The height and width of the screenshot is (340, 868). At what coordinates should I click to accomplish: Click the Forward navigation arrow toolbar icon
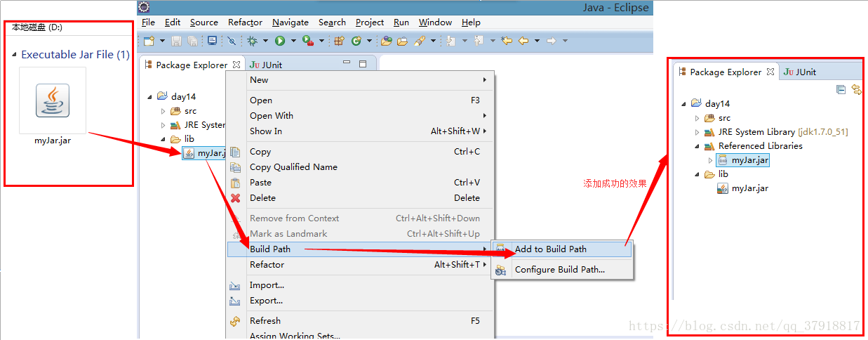click(552, 41)
